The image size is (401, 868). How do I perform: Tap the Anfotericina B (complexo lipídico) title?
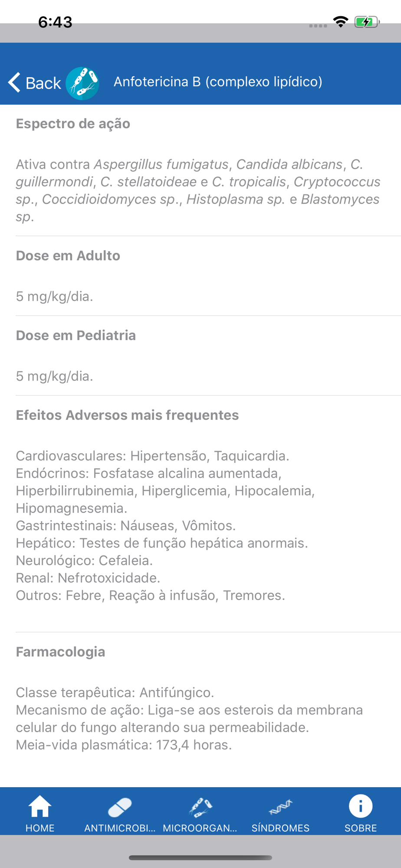pos(218,82)
